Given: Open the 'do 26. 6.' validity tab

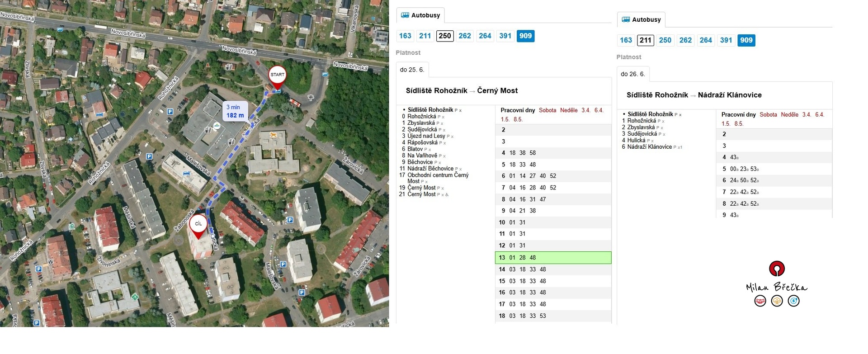Looking at the screenshot, I should click(632, 74).
